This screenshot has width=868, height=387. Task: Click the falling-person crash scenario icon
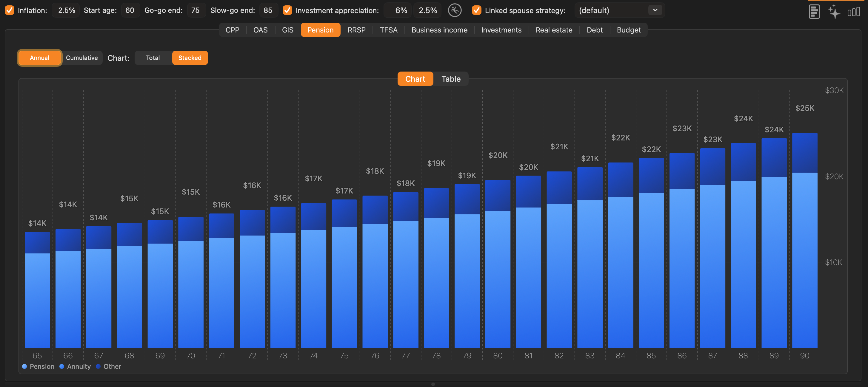pyautogui.click(x=455, y=10)
